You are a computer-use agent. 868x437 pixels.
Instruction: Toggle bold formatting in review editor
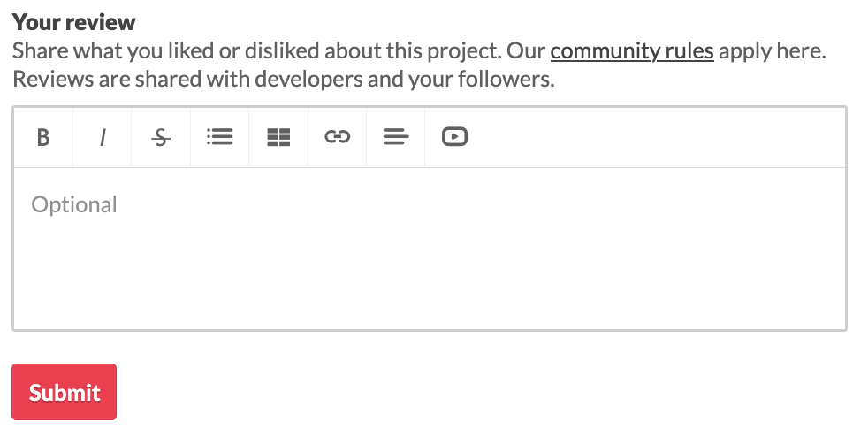[x=43, y=137]
